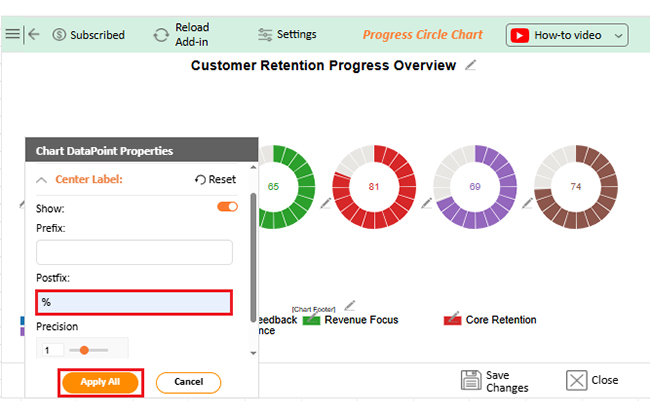This screenshot has width=650, height=416.
Task: Click the YouTube icon for How-to video
Action: click(x=520, y=35)
